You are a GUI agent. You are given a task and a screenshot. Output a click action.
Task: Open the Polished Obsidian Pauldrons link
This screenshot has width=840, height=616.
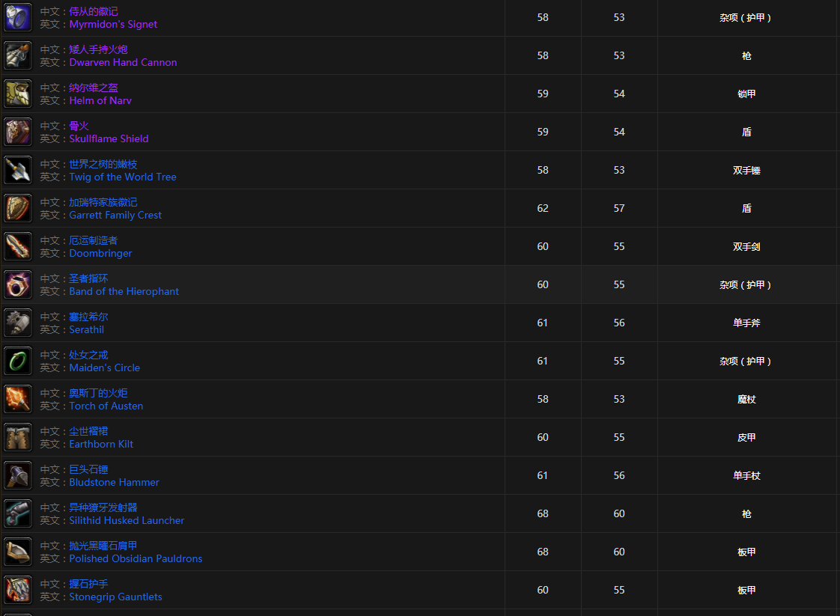[136, 559]
